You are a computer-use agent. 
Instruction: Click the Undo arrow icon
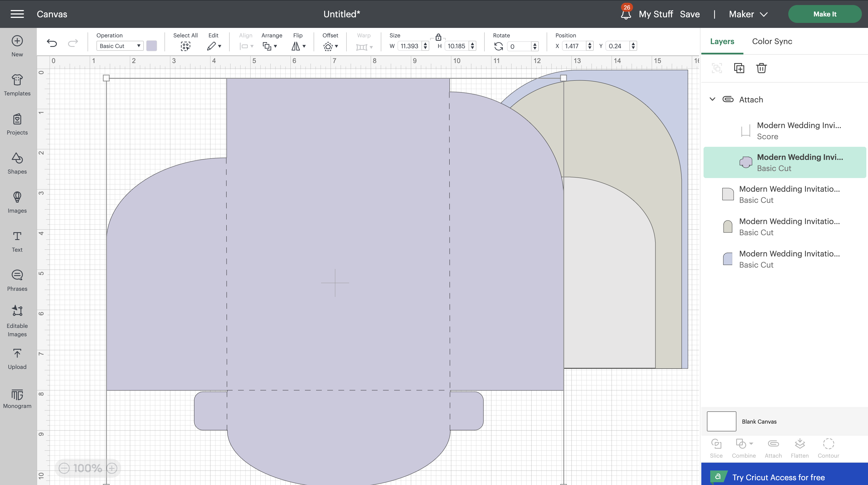click(52, 43)
